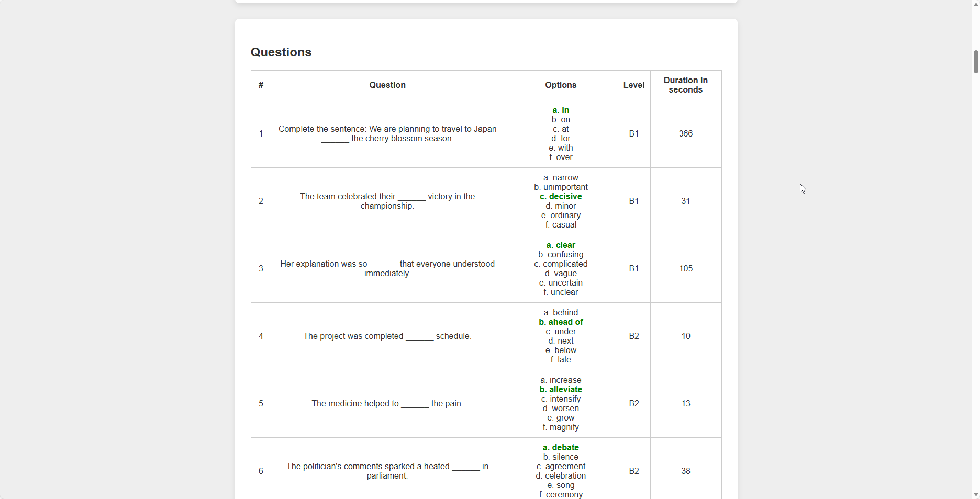This screenshot has width=980, height=499.
Task: Click the duration value 366
Action: (x=685, y=134)
